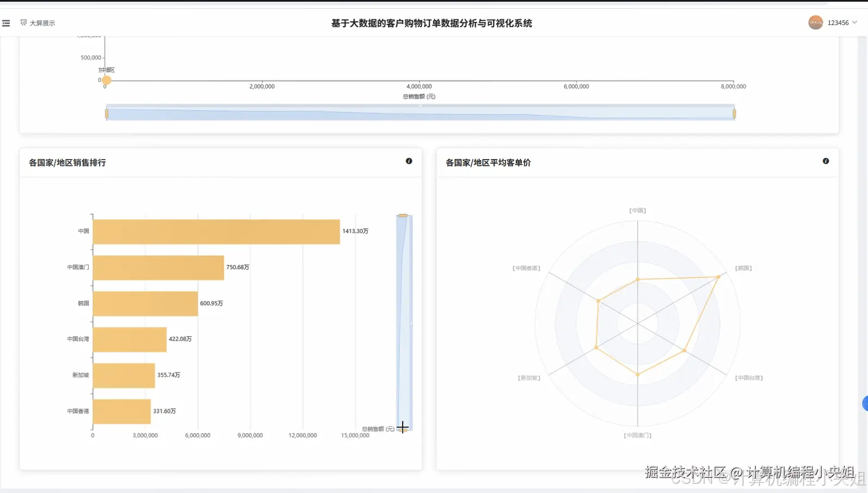Image resolution: width=868 pixels, height=493 pixels.
Task: Click the 355.74万 bar value label
Action: coord(169,375)
